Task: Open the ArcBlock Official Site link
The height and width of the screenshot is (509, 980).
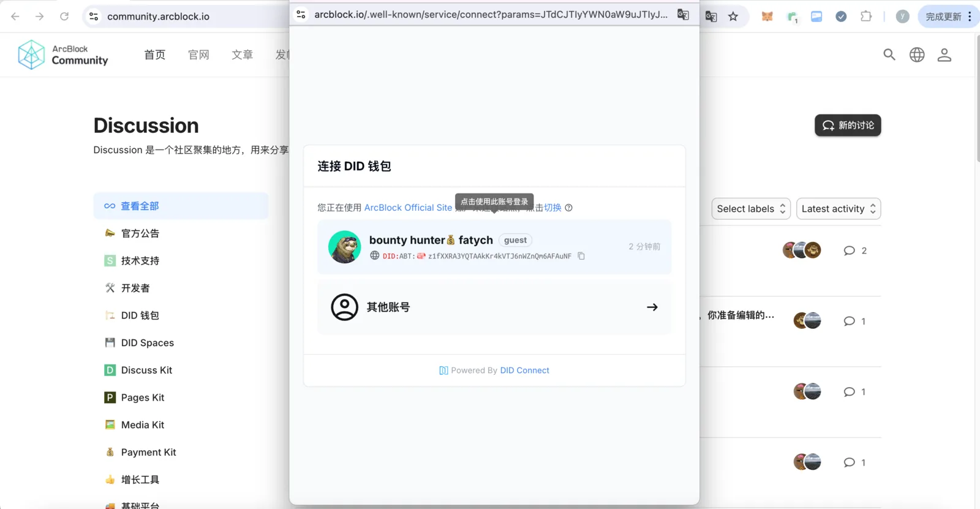Action: [408, 208]
